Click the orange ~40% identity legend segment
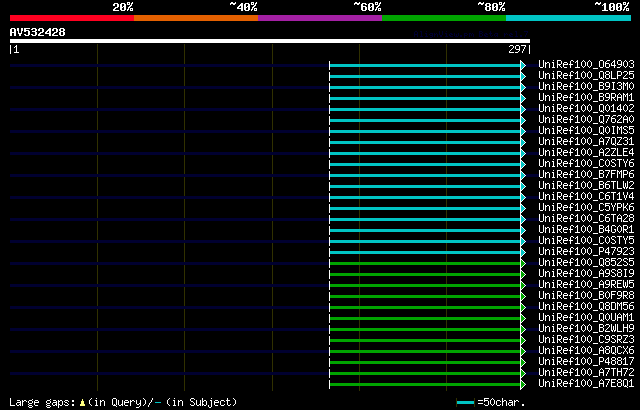This screenshot has height=410, width=640. (x=196, y=18)
